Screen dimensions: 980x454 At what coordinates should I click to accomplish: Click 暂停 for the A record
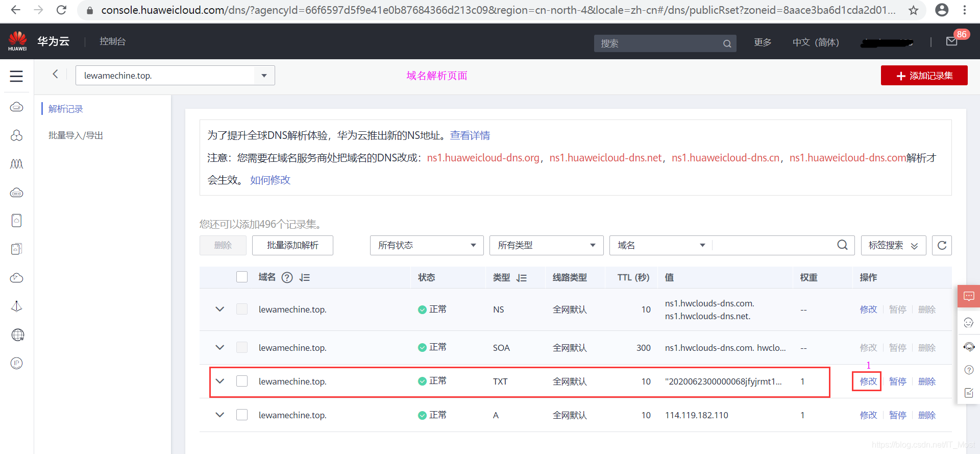point(897,415)
